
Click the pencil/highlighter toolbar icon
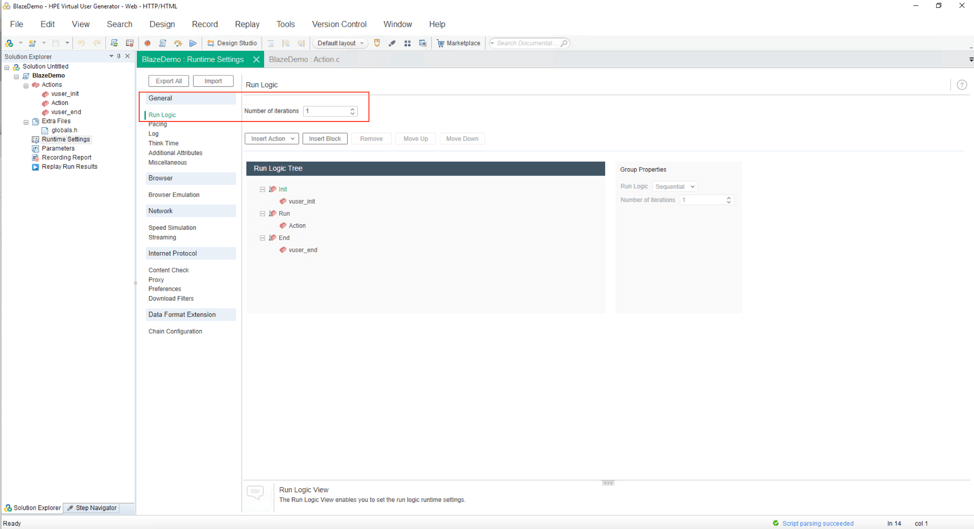pyautogui.click(x=392, y=43)
